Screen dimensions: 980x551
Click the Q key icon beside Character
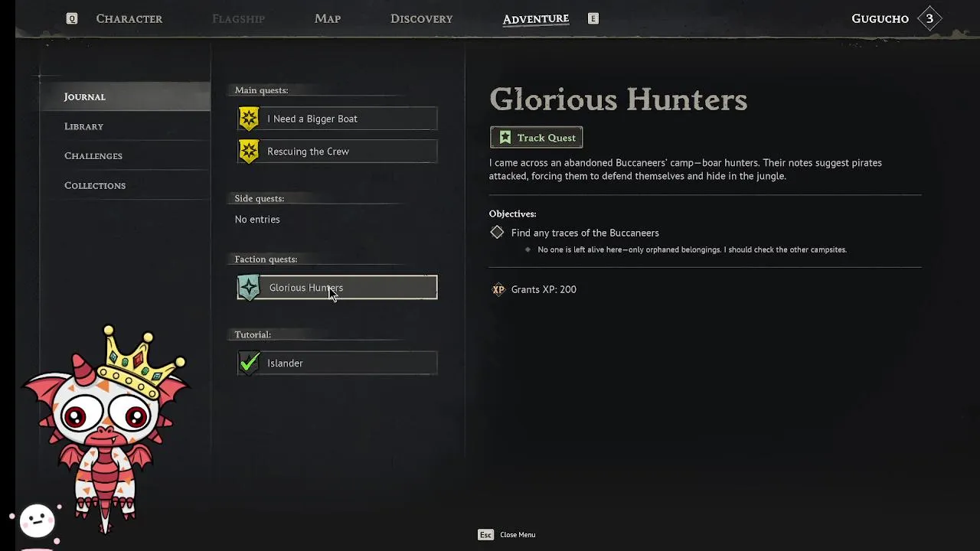pos(72,18)
